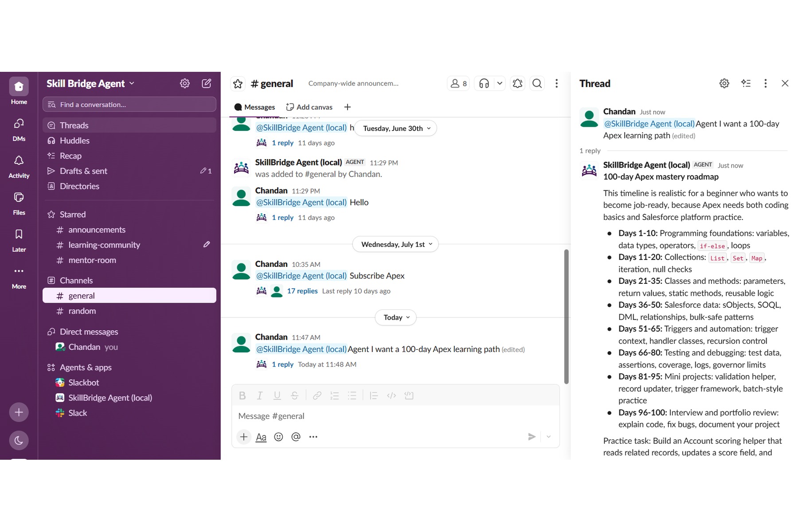Screen dimensions: 798x532
Task: Toggle bold formatting in the composer
Action: pos(242,395)
